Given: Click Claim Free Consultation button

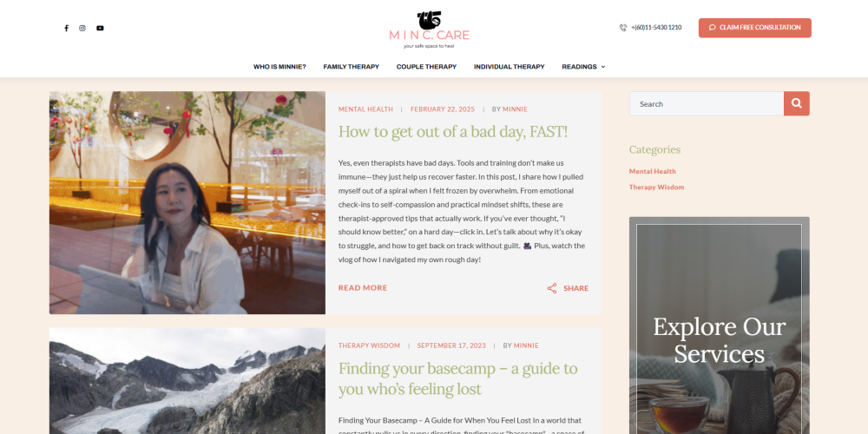Looking at the screenshot, I should click(755, 28).
